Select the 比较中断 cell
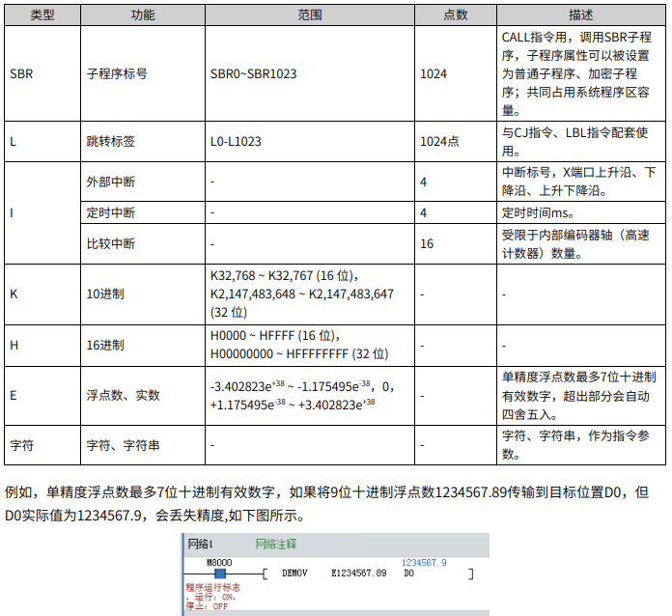Image resolution: width=672 pixels, height=616 pixels. click(x=143, y=243)
